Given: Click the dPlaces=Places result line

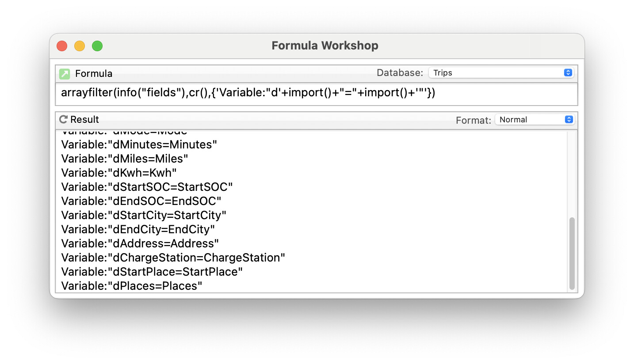Looking at the screenshot, I should coord(132,286).
